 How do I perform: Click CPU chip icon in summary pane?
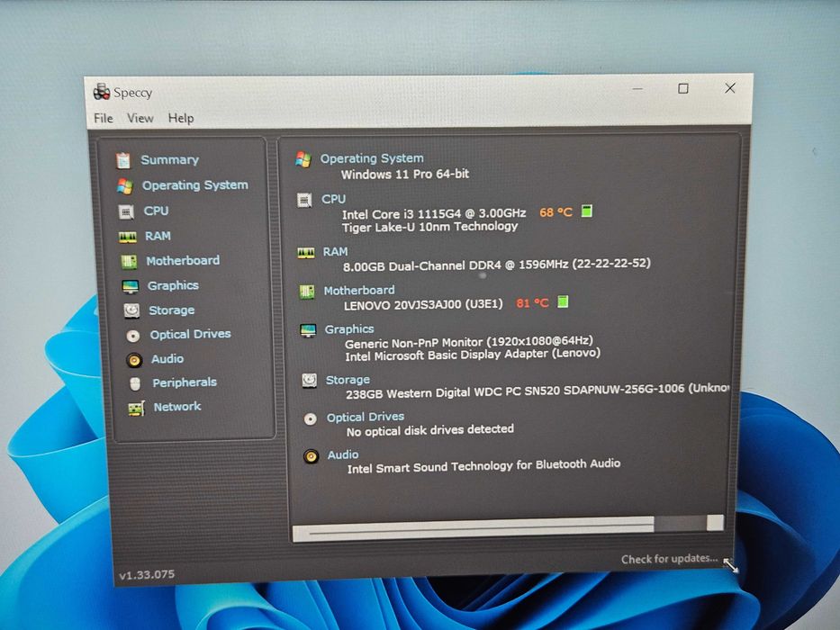tap(304, 201)
